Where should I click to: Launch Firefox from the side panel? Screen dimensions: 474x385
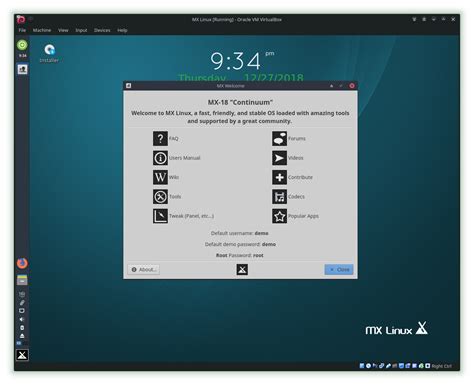[x=22, y=263]
